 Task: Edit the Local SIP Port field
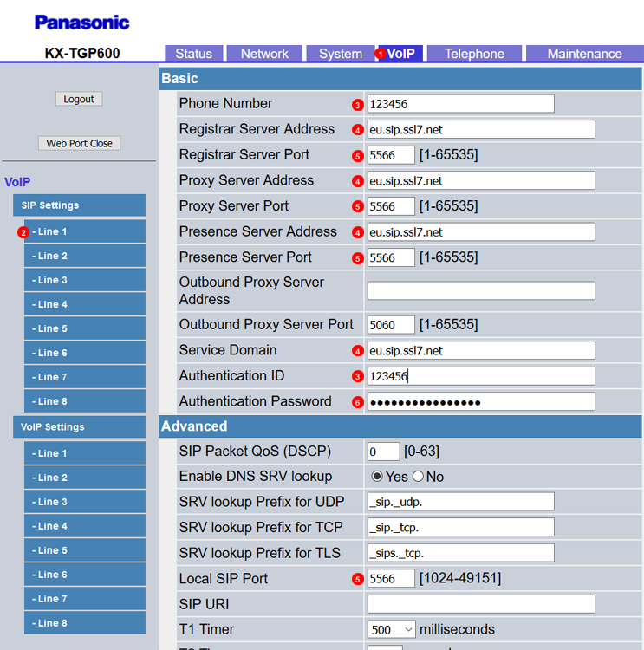391,578
